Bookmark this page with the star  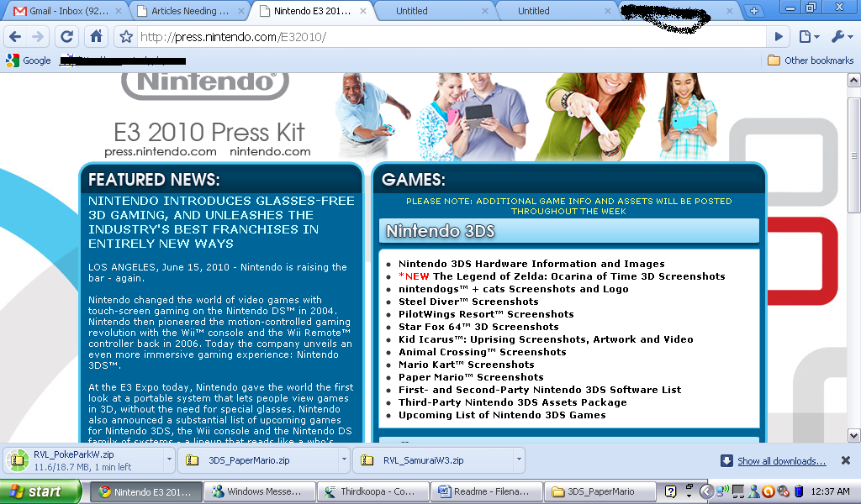[126, 37]
